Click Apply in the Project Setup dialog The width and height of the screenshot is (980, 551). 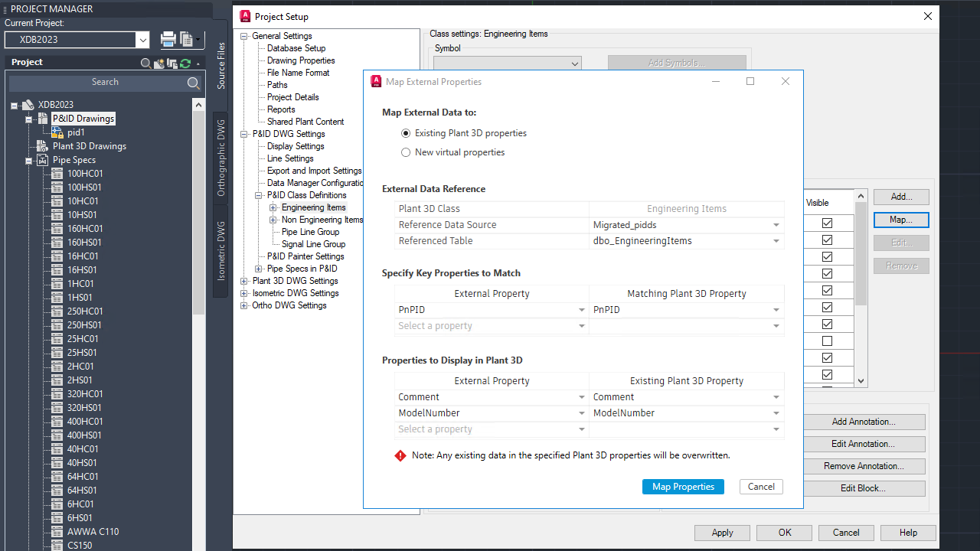[x=722, y=533]
